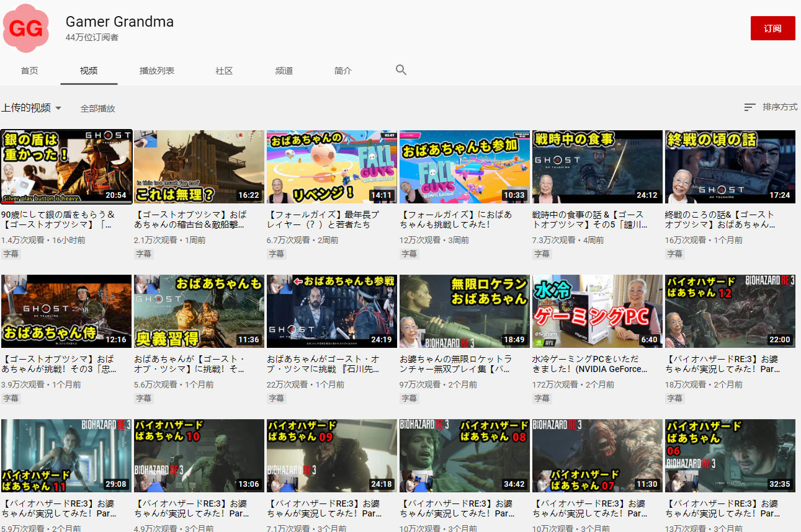Click the 44万位订阅者 subscriber count

(92, 38)
